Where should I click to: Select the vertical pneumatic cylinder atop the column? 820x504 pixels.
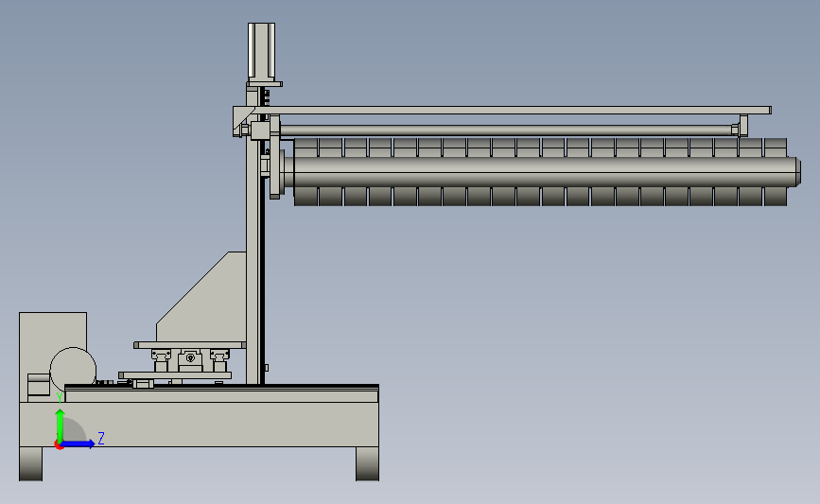(x=261, y=51)
